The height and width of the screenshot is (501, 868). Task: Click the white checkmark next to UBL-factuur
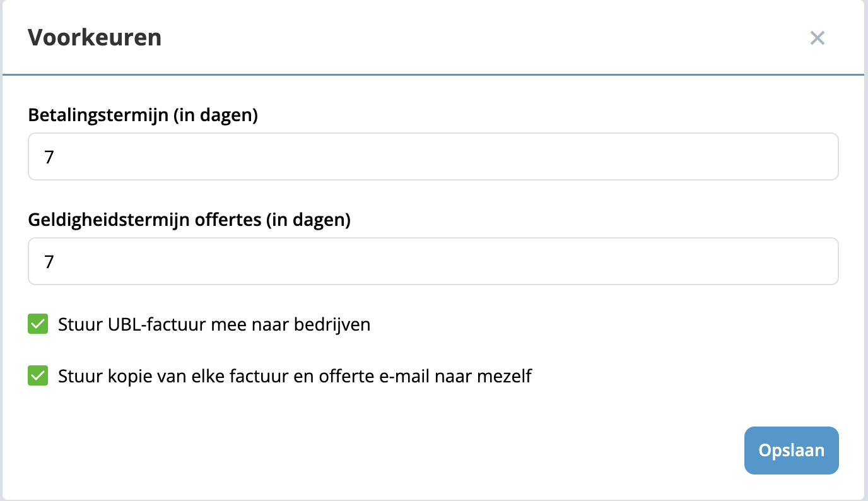tap(38, 324)
